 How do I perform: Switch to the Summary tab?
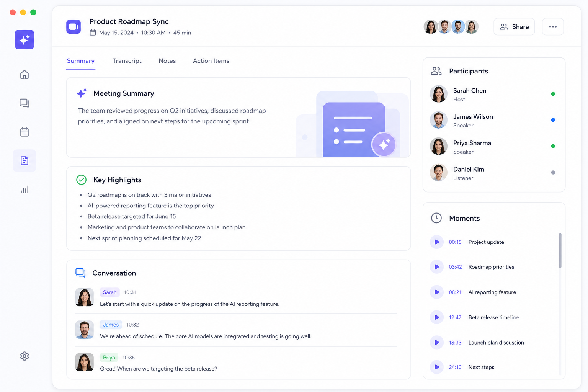click(81, 61)
